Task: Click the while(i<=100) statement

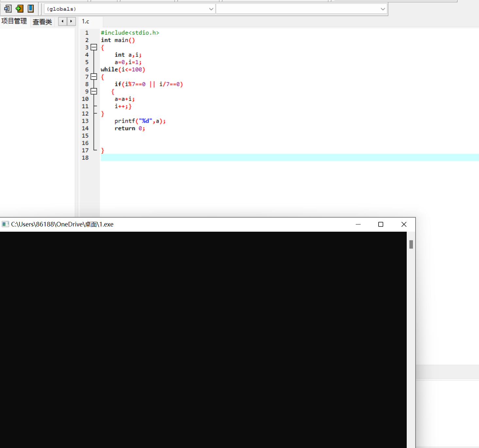Action: (123, 70)
